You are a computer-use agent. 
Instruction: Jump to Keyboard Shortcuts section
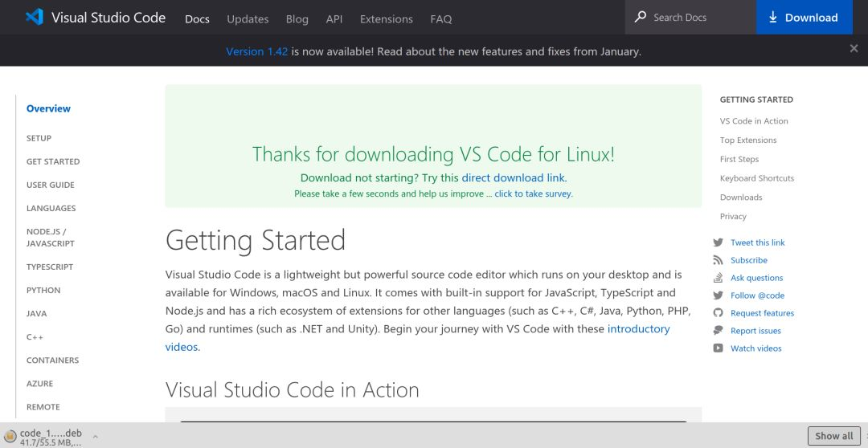(x=757, y=178)
